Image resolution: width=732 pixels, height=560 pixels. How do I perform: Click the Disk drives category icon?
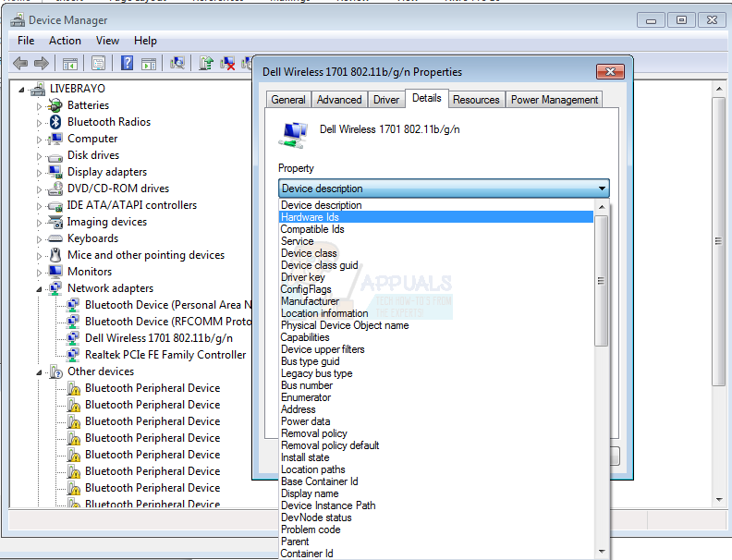(x=55, y=156)
